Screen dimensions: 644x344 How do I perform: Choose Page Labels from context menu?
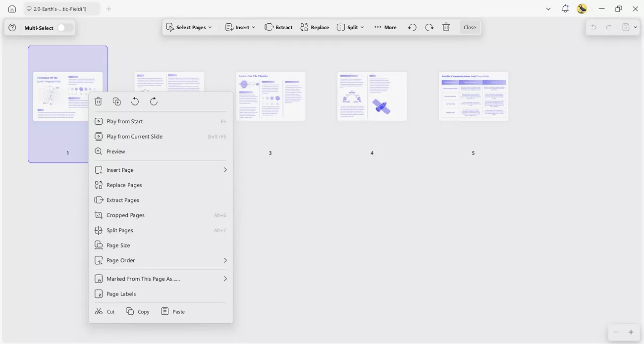121,294
